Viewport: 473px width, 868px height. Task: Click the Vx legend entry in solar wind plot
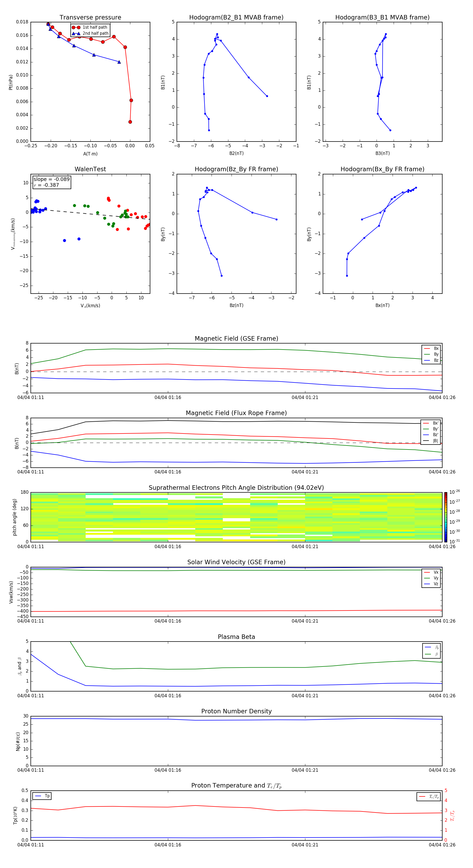click(x=431, y=572)
